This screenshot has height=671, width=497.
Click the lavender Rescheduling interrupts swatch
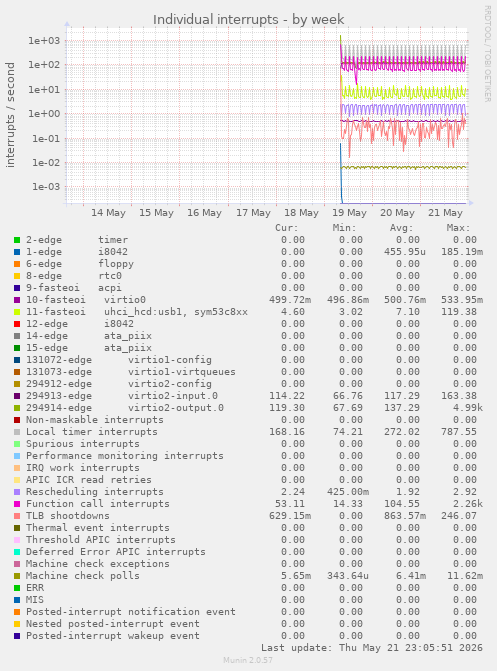click(17, 492)
